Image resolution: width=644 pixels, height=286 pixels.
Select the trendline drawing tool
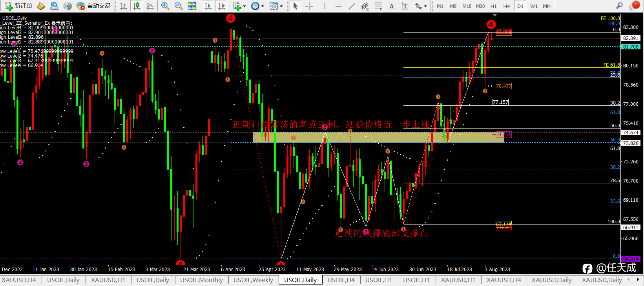pyautogui.click(x=352, y=6)
